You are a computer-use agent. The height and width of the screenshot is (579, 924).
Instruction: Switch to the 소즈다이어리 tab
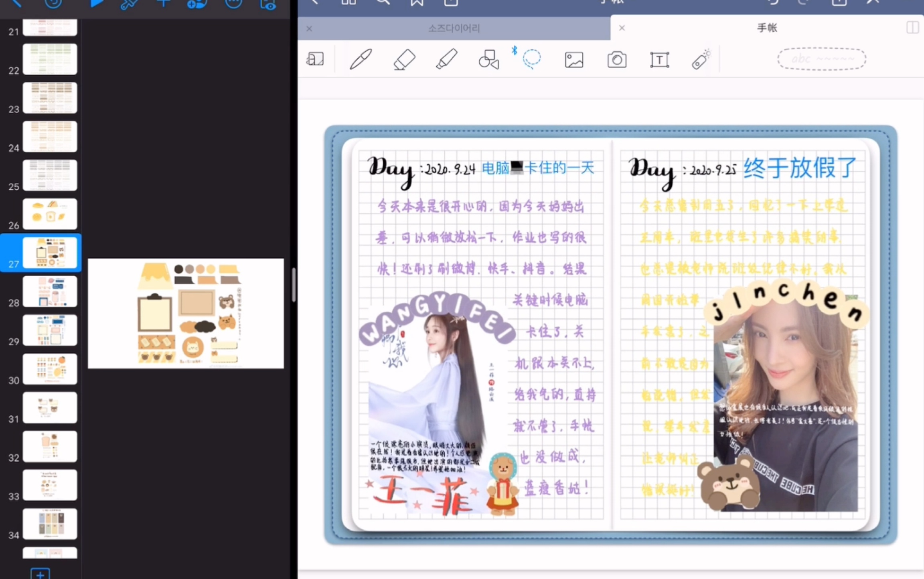[454, 28]
